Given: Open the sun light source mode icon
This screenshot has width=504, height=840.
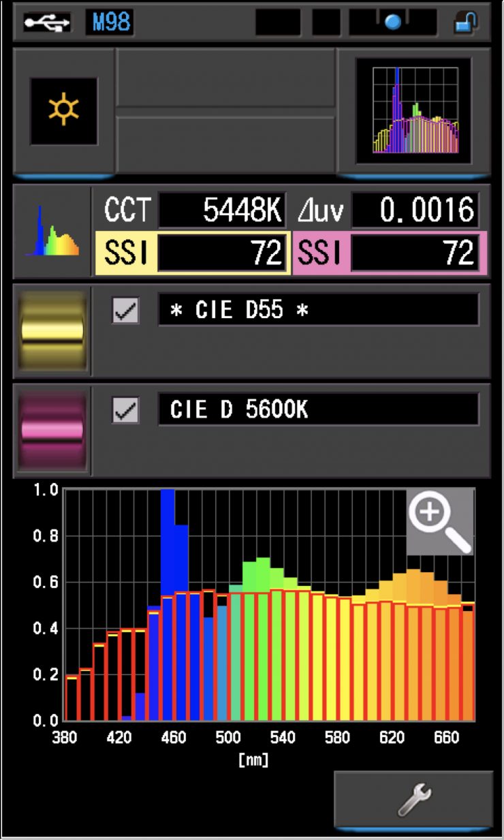Looking at the screenshot, I should coord(63,111).
